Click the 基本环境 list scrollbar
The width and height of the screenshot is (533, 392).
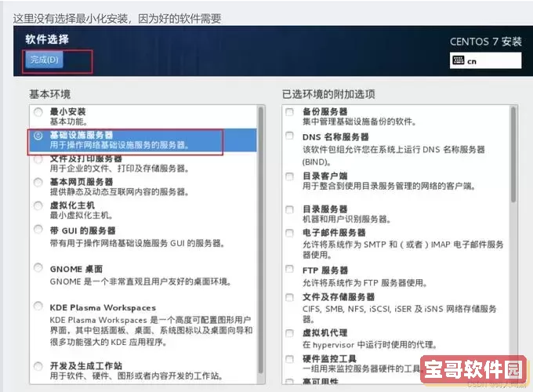pos(261,240)
